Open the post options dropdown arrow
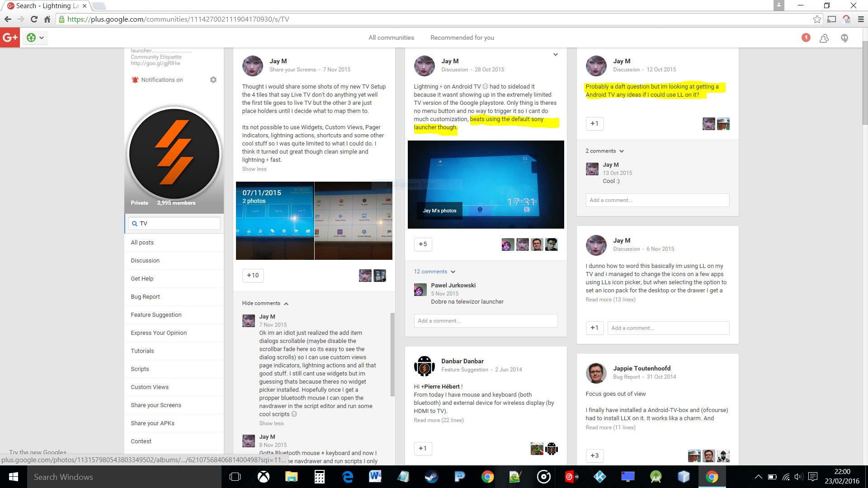The image size is (868, 488). (x=556, y=55)
